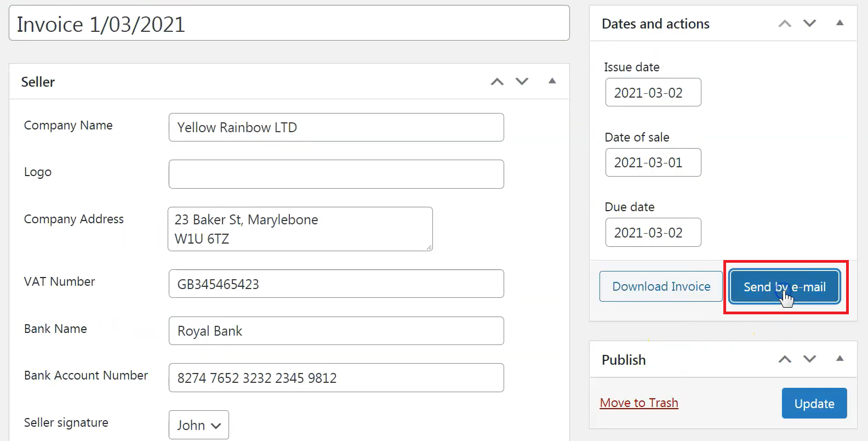Viewport: 868px width, 441px height.
Task: Click the Company Address label
Action: (74, 219)
